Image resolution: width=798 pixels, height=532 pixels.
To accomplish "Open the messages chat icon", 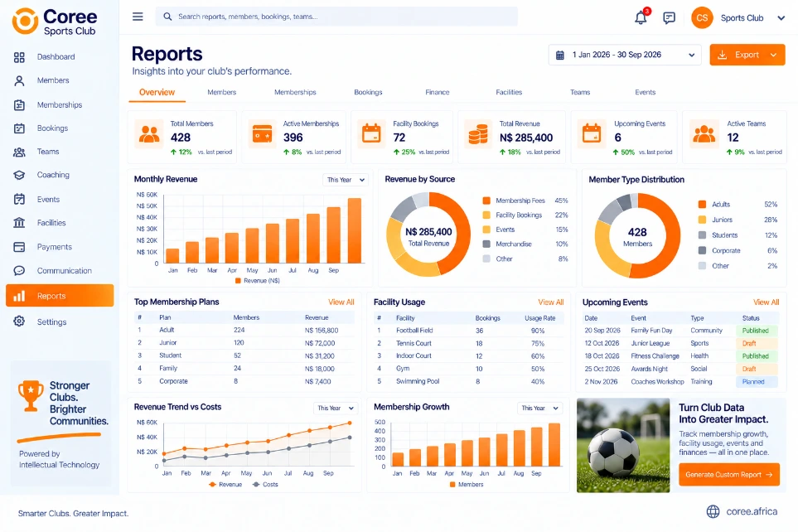I will click(670, 18).
